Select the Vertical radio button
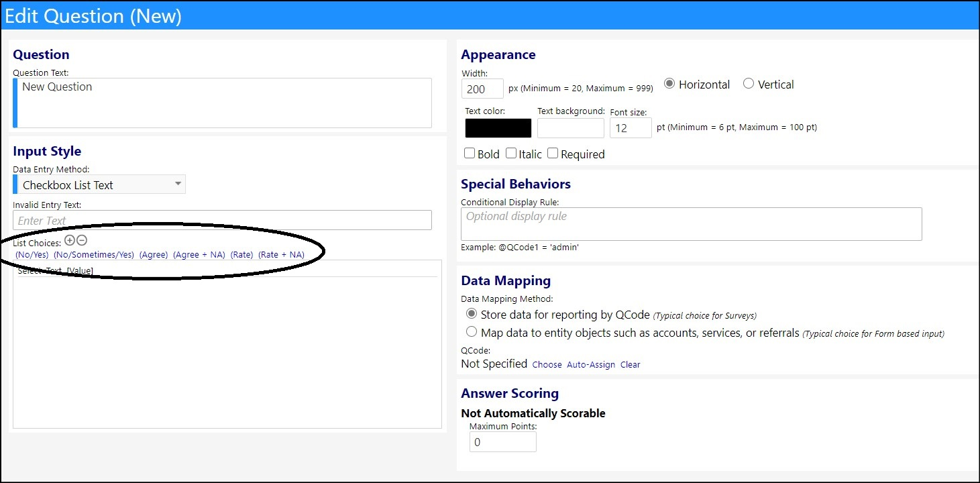 749,84
